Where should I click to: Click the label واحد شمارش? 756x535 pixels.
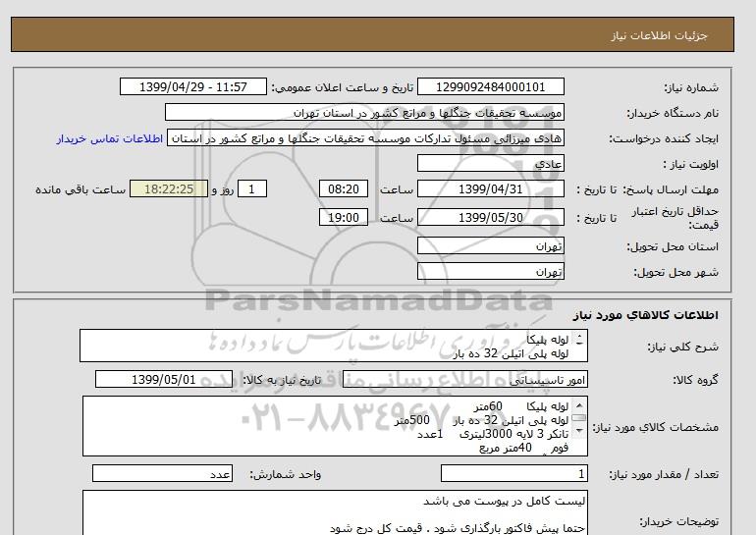(286, 475)
